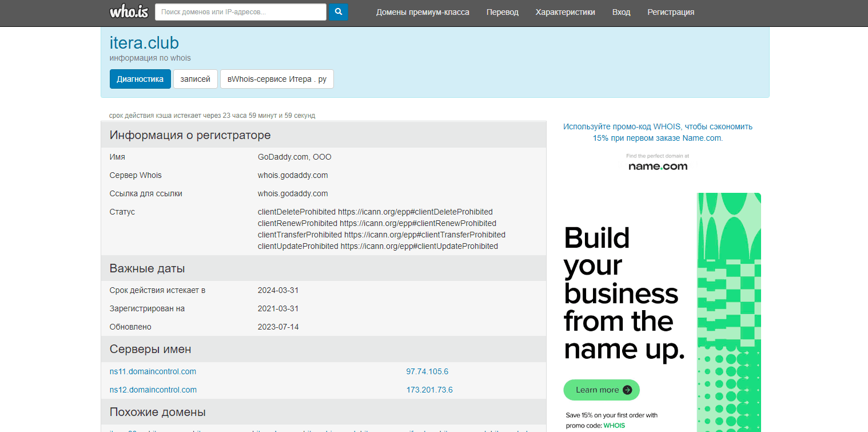The width and height of the screenshot is (868, 432).
Task: Click the name.com logo in the sidebar
Action: pos(658,166)
